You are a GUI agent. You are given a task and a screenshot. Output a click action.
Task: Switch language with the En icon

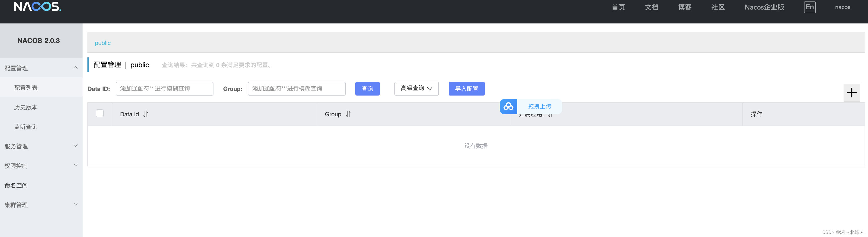click(809, 7)
